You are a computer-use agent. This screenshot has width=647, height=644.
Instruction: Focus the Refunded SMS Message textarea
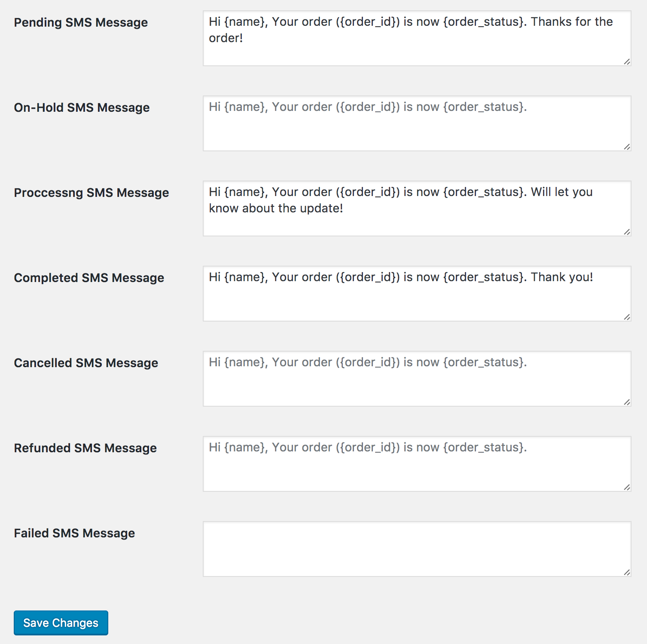[417, 464]
